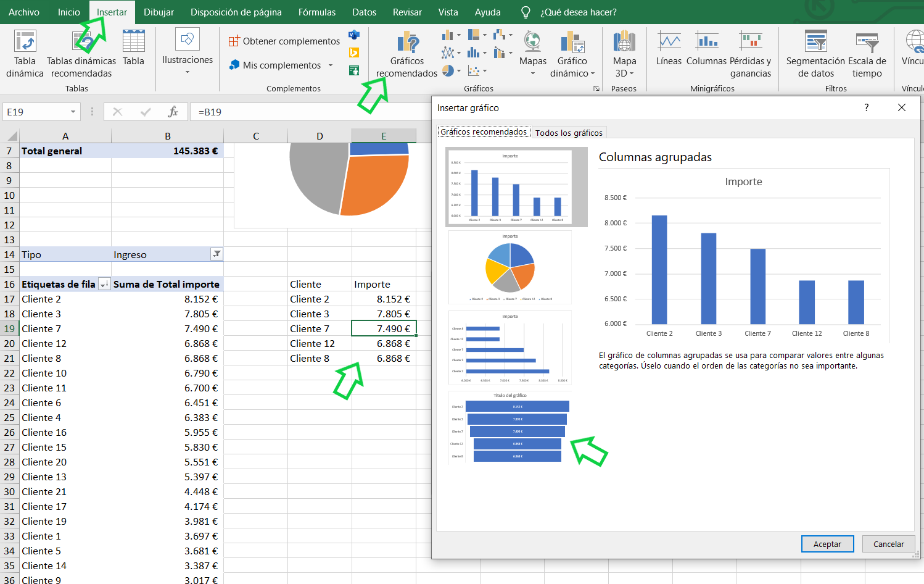Open the Archivo menu
The width and height of the screenshot is (924, 584).
click(x=24, y=12)
